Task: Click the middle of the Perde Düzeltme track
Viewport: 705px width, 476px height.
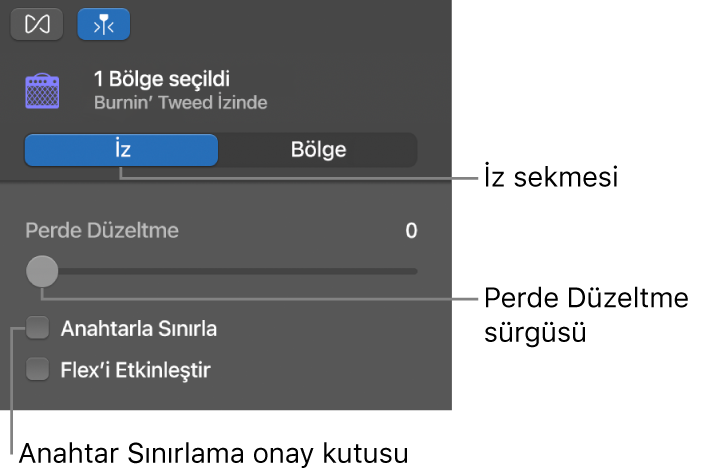Action: [x=228, y=271]
